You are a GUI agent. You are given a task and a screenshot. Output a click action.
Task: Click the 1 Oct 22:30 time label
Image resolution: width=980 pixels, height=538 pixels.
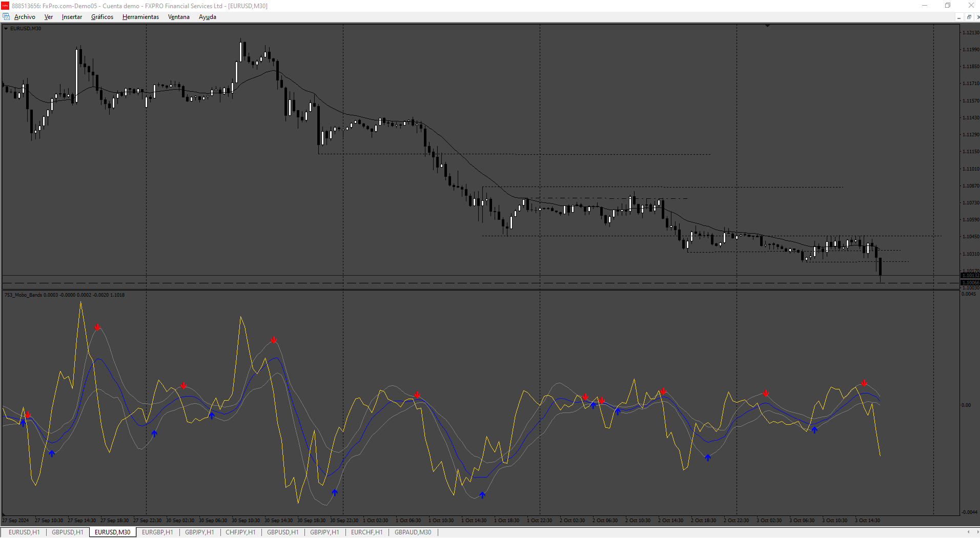[539, 521]
